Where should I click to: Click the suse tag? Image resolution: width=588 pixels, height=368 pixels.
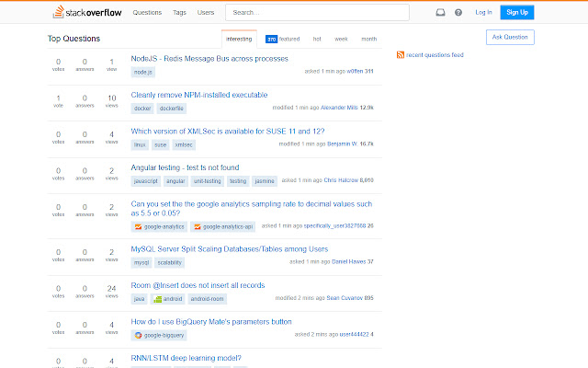[x=160, y=145]
